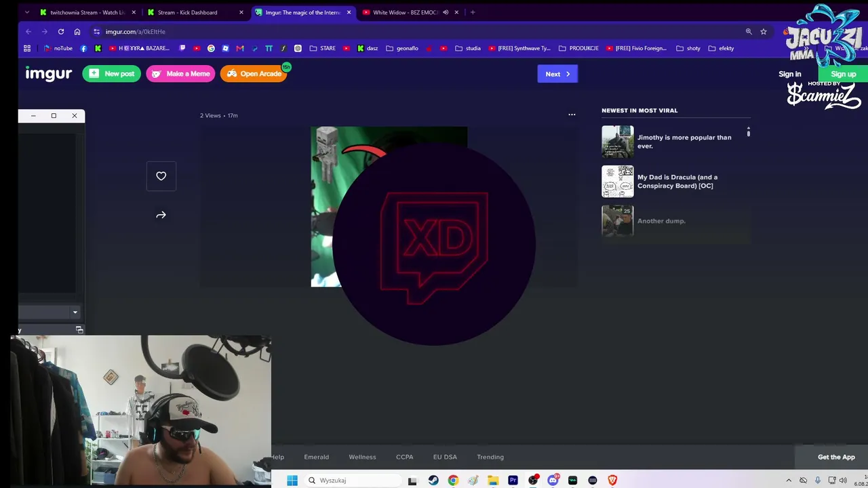868x488 pixels.
Task: Open the Emerald footer link
Action: (x=317, y=457)
